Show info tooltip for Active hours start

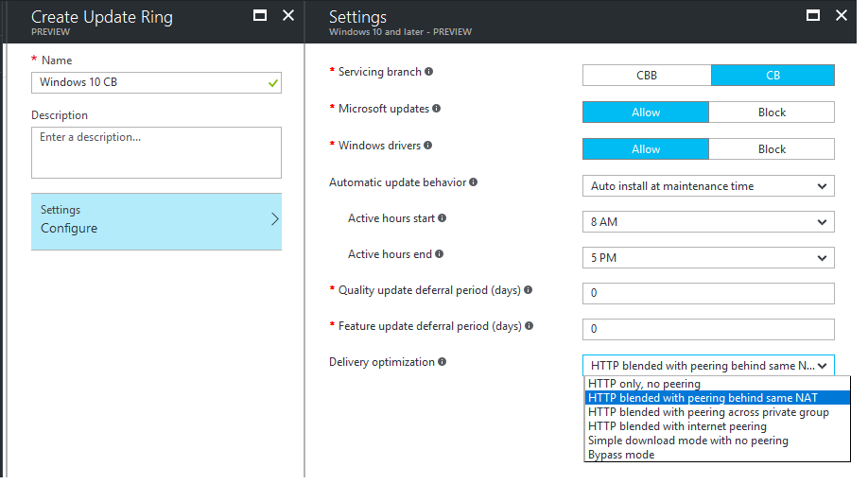point(443,218)
